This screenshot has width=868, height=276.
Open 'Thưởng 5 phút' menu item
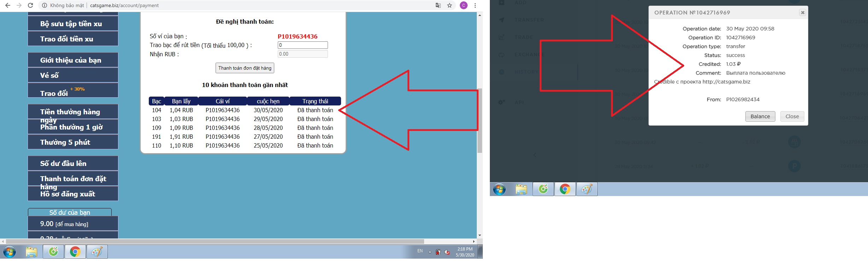(73, 142)
